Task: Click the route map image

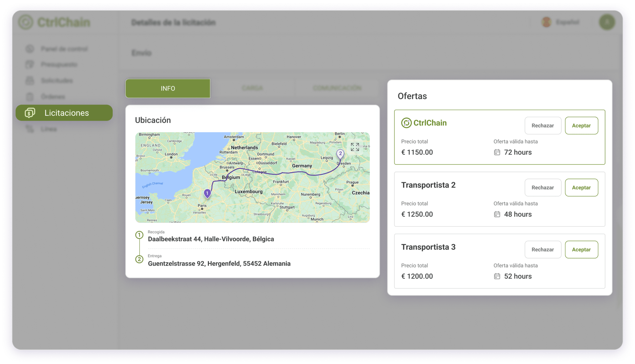Action: 252,177
